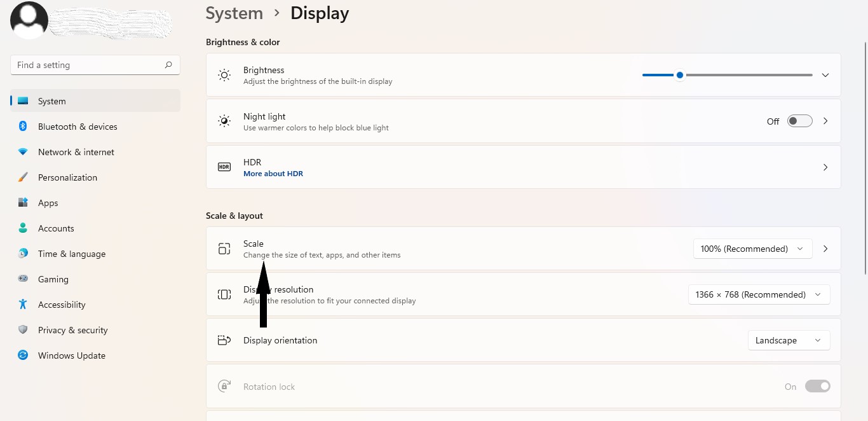The image size is (868, 421).
Task: Click the Privacy & security shield icon
Action: (x=23, y=330)
